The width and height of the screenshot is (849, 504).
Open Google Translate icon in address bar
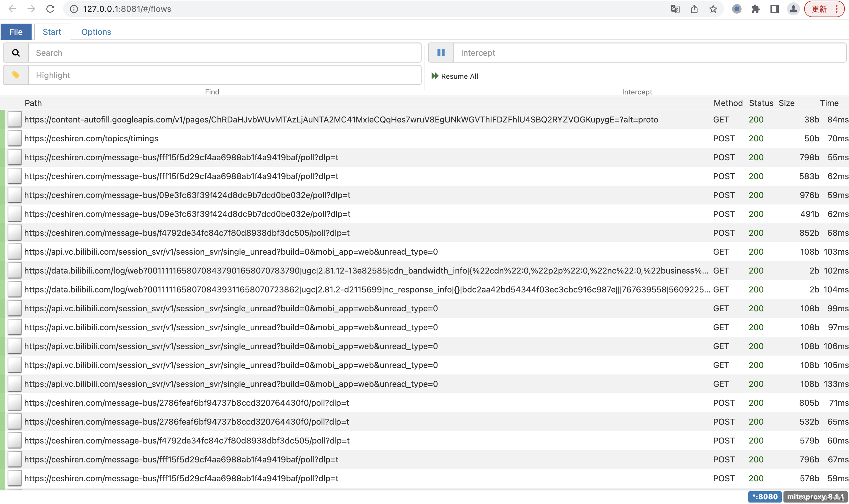[675, 9]
